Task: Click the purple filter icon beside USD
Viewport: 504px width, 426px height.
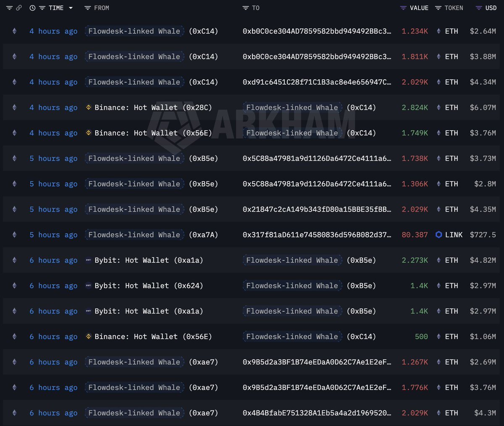Action: tap(478, 8)
